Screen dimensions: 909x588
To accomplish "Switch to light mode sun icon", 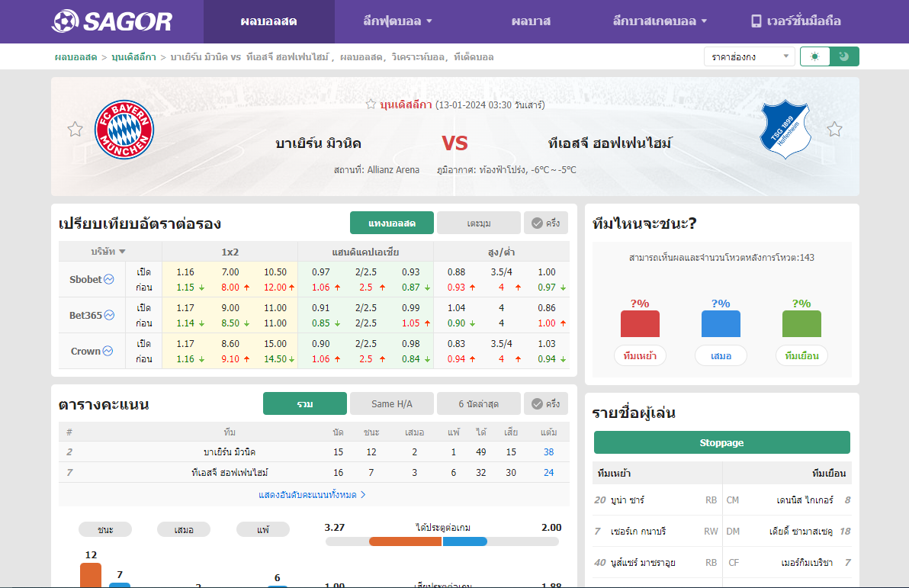I will pos(815,57).
